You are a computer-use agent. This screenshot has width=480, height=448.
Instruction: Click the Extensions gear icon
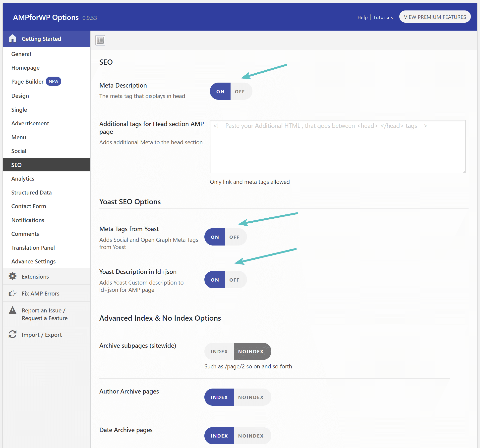pos(12,276)
